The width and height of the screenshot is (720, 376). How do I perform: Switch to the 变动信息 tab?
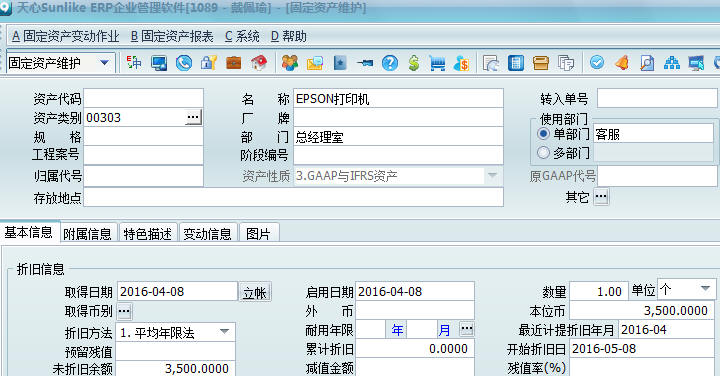[x=208, y=234]
